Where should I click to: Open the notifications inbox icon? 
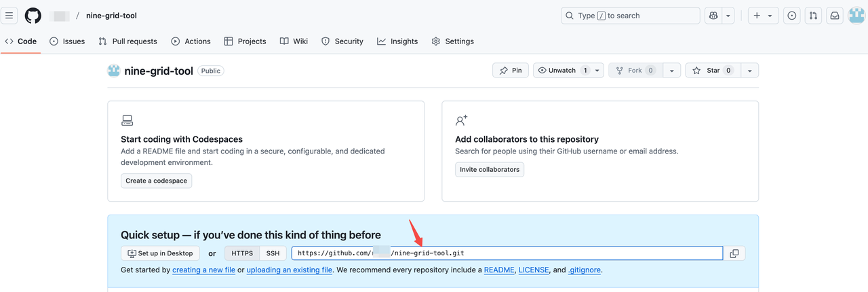click(835, 16)
